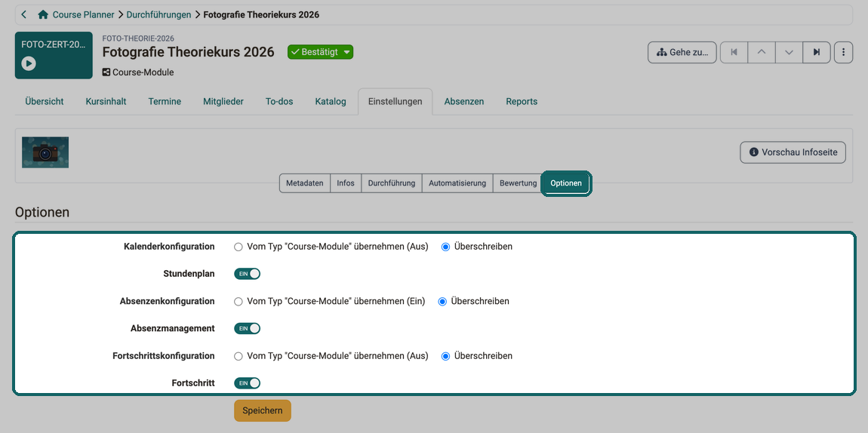This screenshot has width=868, height=433.
Task: Select Kalenderkonfiguration 'Vom Typ übernehmen (Aus)' radio
Action: pos(239,247)
